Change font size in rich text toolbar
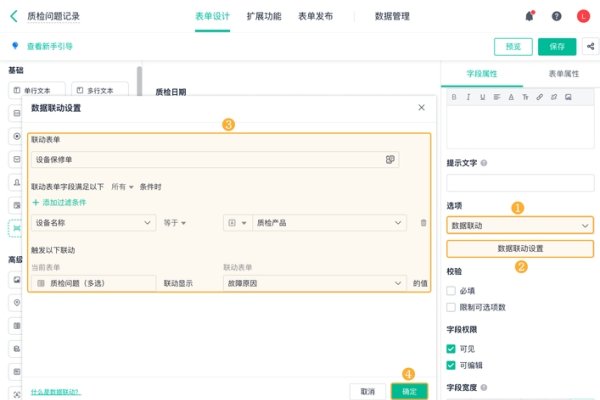The image size is (600, 400). pyautogui.click(x=525, y=97)
